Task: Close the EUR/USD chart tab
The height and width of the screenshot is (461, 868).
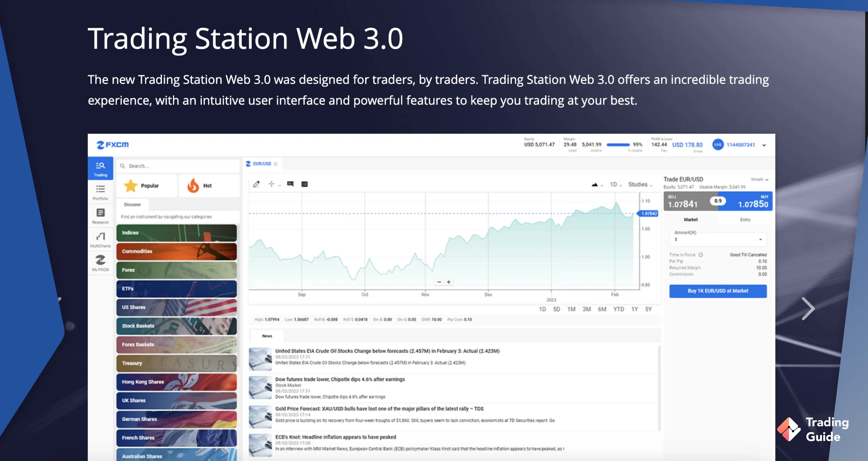Action: 276,164
